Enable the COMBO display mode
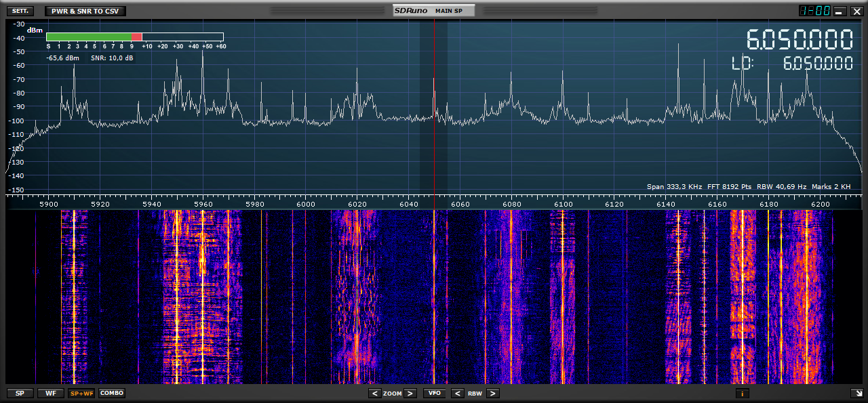Image resolution: width=868 pixels, height=403 pixels. pyautogui.click(x=112, y=393)
